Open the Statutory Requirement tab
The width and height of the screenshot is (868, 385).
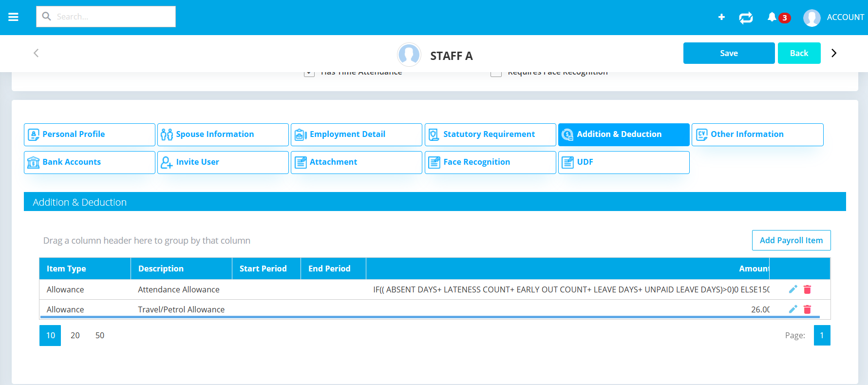coord(490,135)
